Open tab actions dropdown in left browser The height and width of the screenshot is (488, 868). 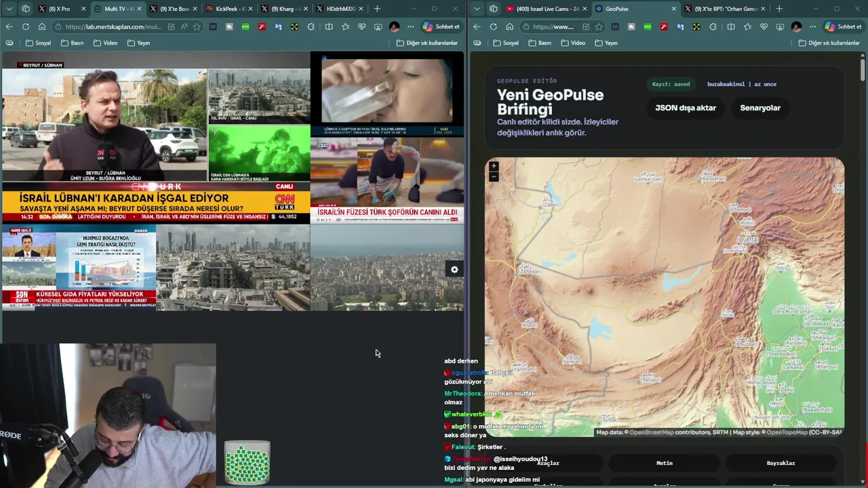point(9,9)
